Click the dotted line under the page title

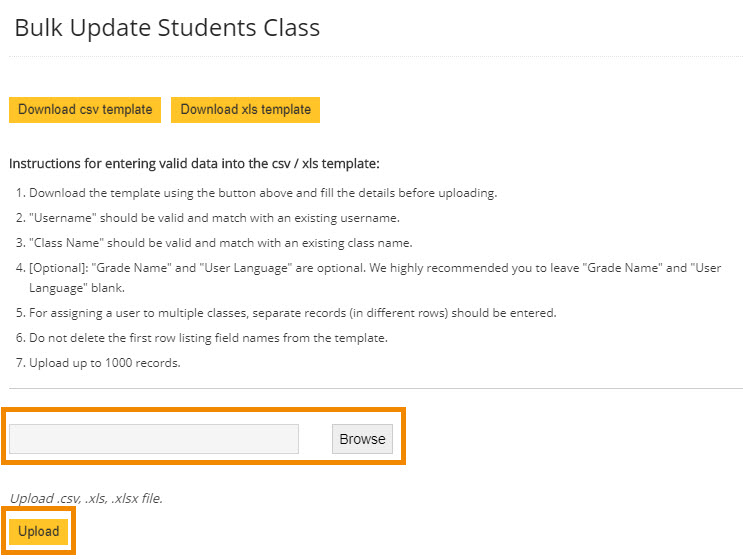pos(375,56)
